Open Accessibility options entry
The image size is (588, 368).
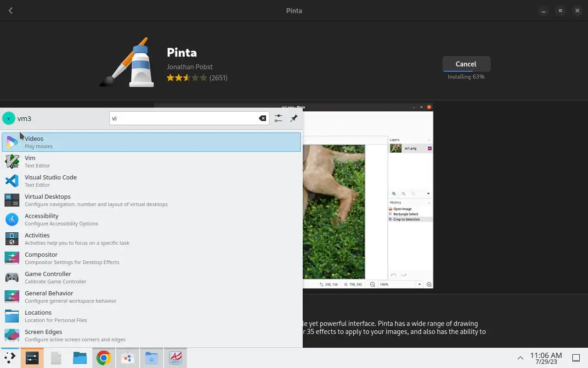[x=152, y=219]
